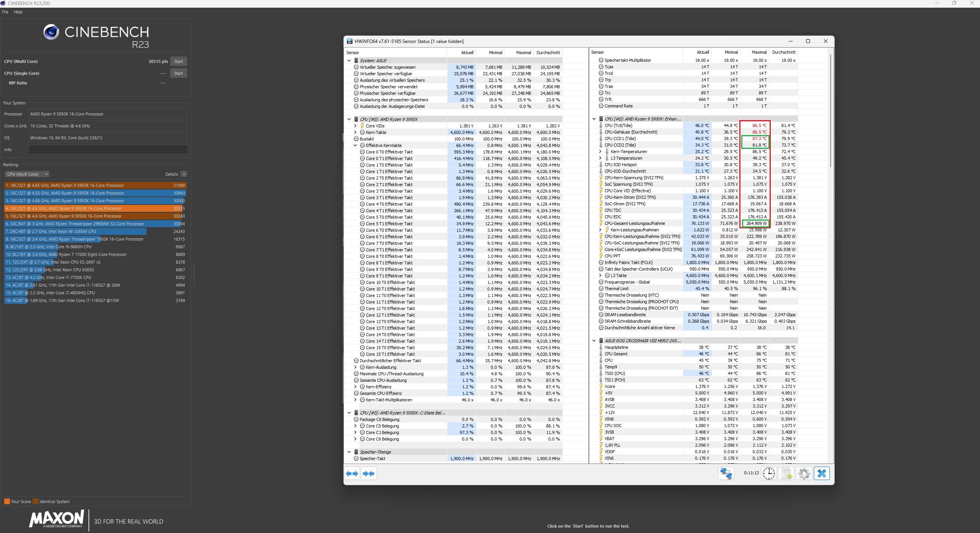
Task: Click the HWiNFO64 title bar icon
Action: [350, 41]
